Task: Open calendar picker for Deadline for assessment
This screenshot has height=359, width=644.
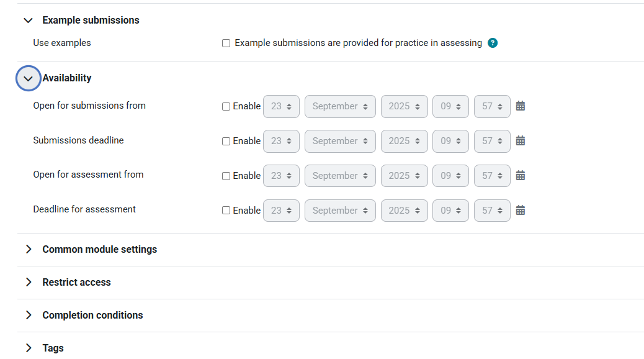Action: 521,211
